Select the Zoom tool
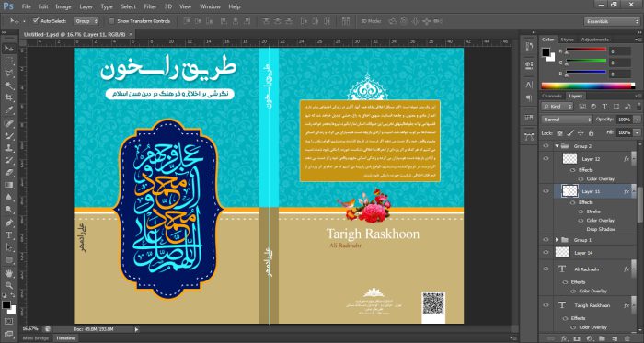This screenshot has width=644, height=343. tap(8, 286)
